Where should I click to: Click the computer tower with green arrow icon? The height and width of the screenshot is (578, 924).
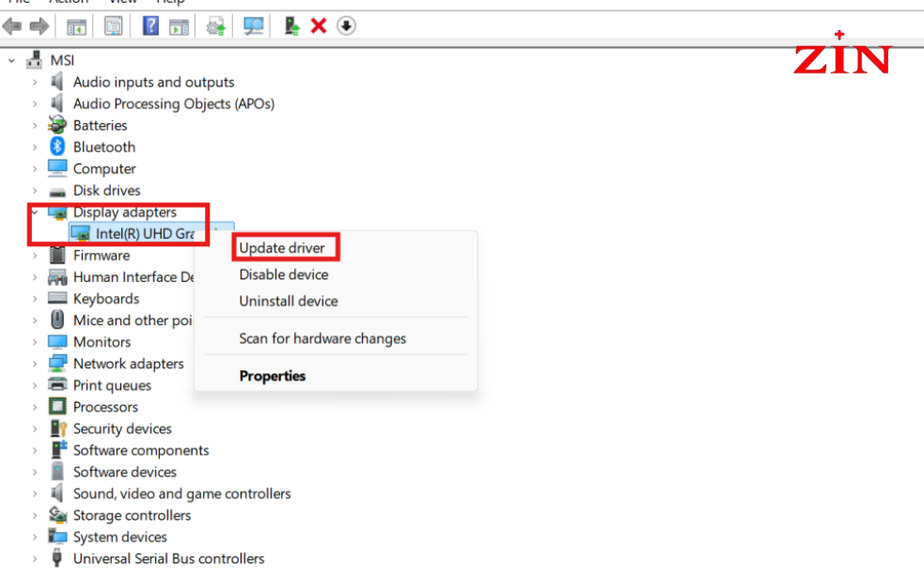tap(291, 26)
